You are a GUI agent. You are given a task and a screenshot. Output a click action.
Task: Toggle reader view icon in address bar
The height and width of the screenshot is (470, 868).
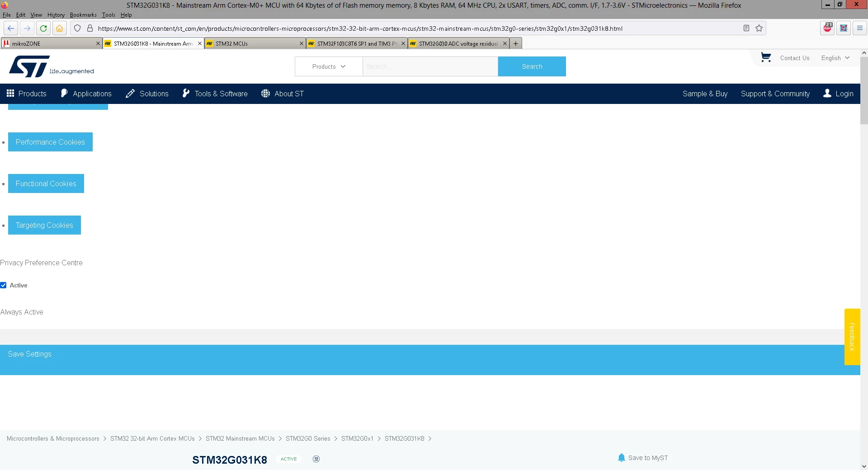pos(746,28)
